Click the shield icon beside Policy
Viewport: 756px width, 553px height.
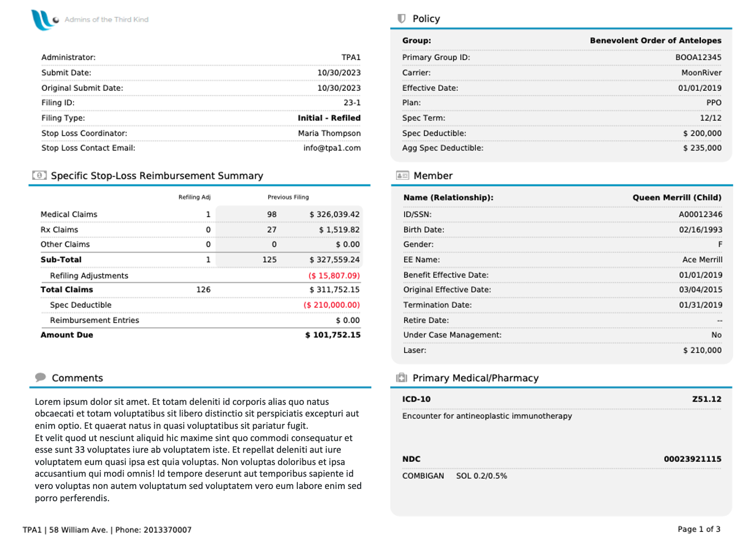click(401, 18)
